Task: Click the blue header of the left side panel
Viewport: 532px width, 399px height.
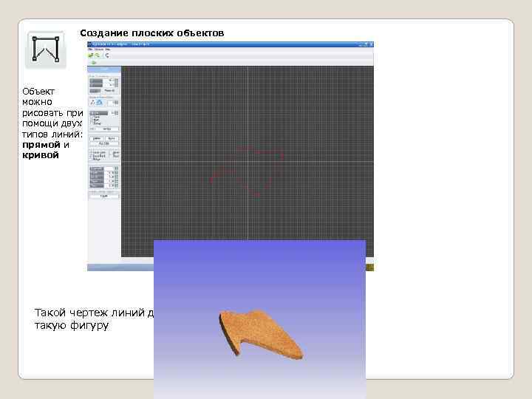Action: point(104,69)
